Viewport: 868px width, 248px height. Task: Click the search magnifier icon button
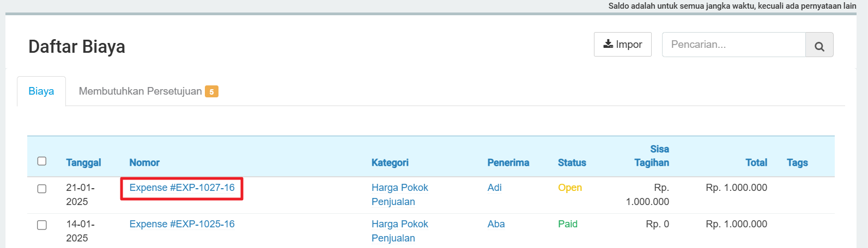(x=819, y=45)
